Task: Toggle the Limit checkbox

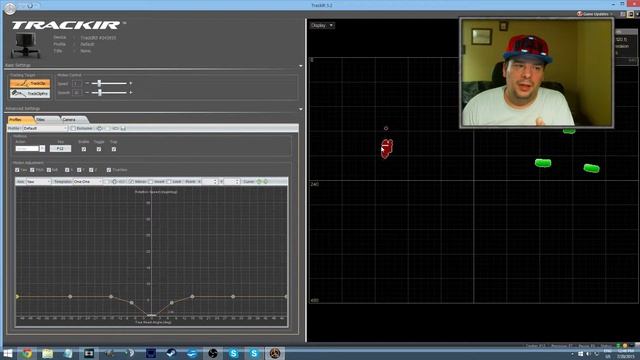Action: [169, 181]
